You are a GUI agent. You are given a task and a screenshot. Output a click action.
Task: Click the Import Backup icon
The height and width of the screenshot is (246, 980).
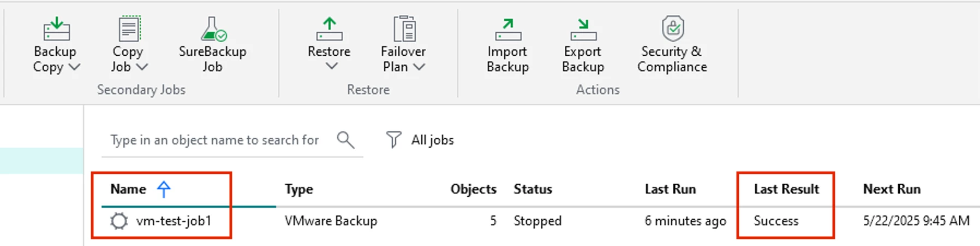508,30
